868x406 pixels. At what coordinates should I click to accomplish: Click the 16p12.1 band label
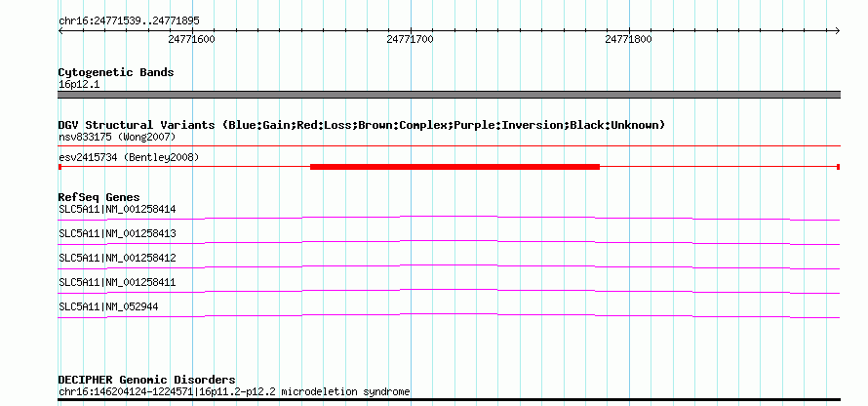79,85
